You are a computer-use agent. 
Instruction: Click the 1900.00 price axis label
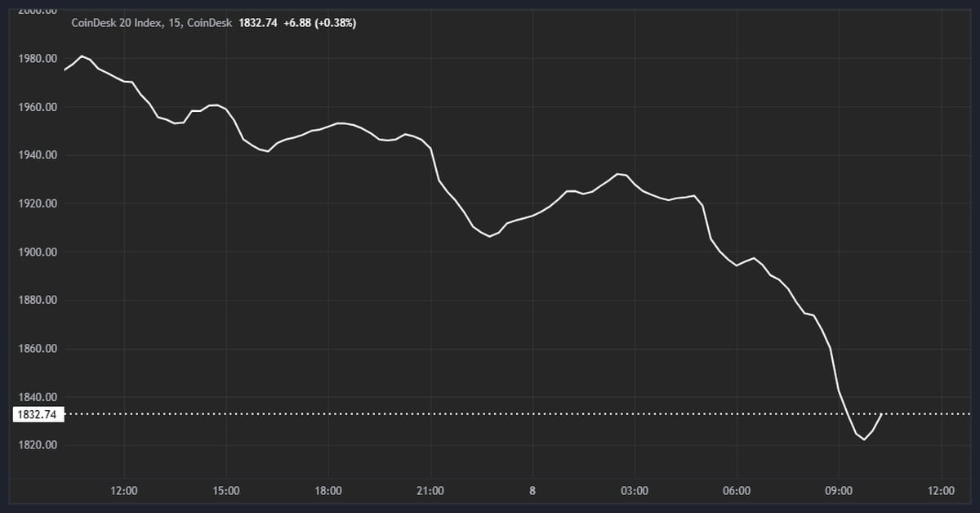[x=38, y=252]
